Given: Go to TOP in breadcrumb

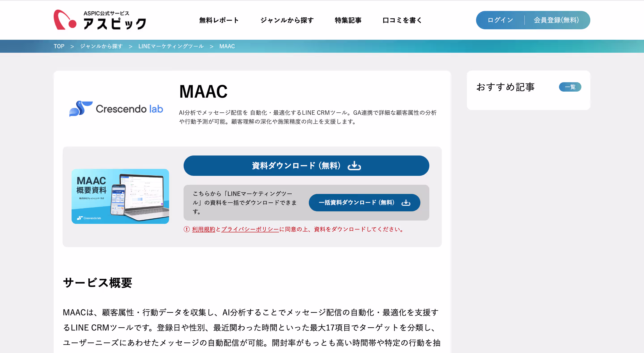Looking at the screenshot, I should (x=59, y=46).
